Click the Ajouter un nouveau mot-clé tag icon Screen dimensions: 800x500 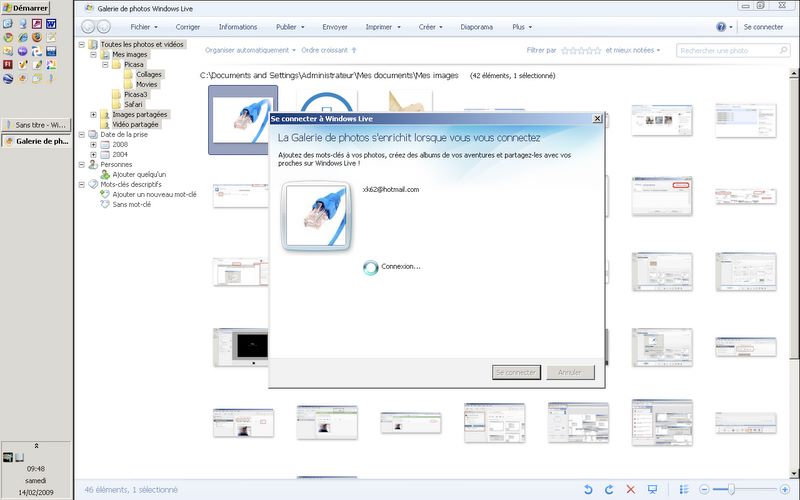point(105,194)
